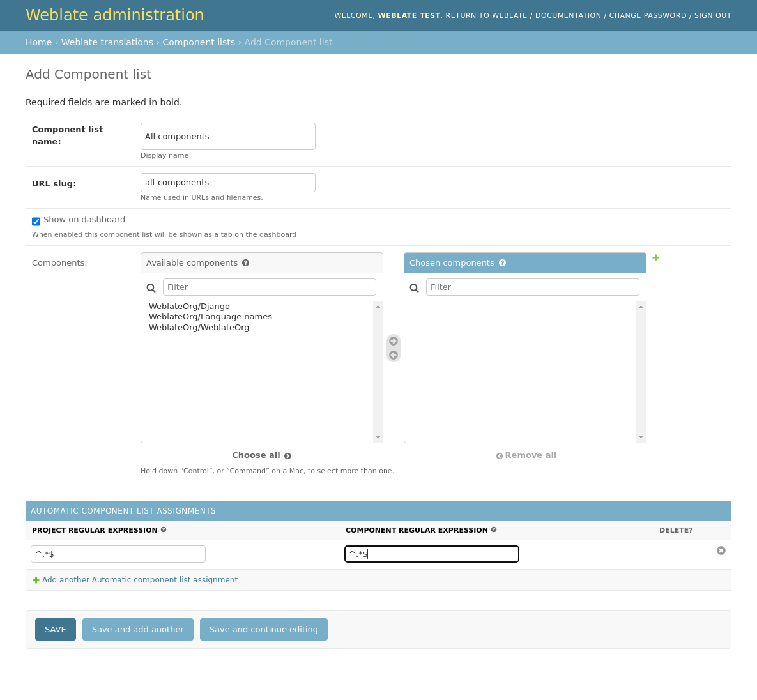The image size is (757, 700).
Task: Click the Project regular expression input
Action: (118, 554)
